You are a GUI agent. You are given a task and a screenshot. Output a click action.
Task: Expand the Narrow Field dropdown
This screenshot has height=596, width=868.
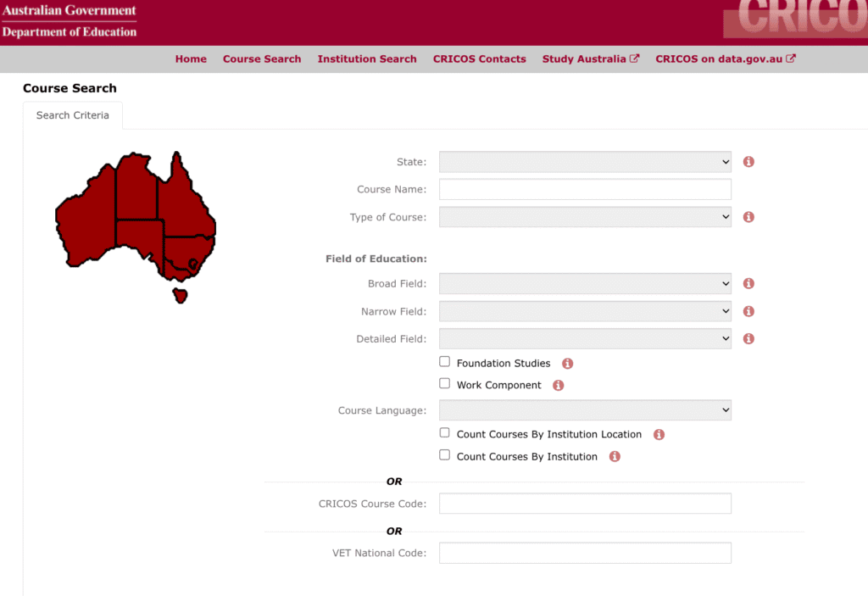tap(585, 311)
